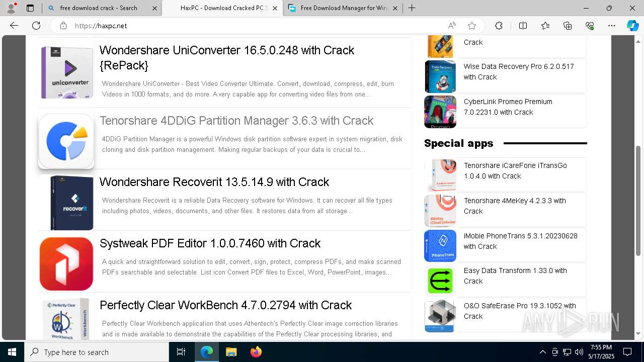Open Wise Data Recovery Pro 6.2.0.517 link
Screen dimensions: 644x362
(x=519, y=72)
